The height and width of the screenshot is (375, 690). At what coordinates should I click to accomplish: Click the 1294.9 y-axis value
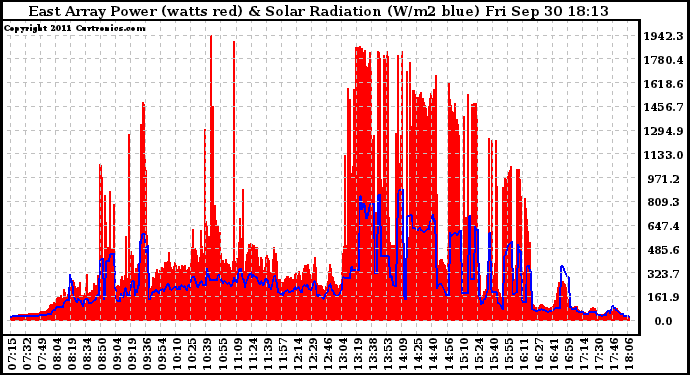coord(664,131)
